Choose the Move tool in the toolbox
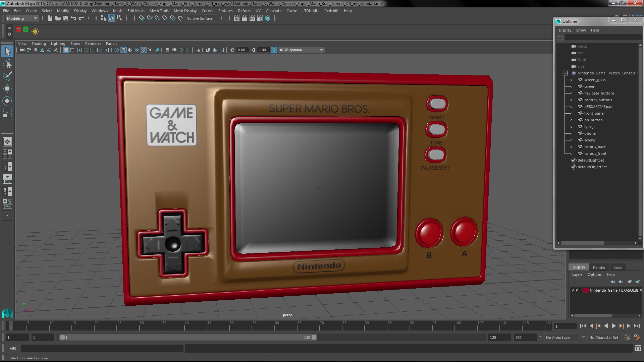 7,88
